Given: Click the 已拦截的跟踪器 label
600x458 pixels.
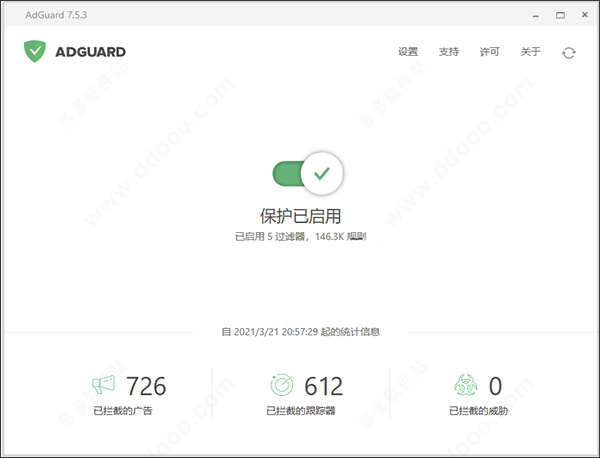Looking at the screenshot, I should (301, 411).
